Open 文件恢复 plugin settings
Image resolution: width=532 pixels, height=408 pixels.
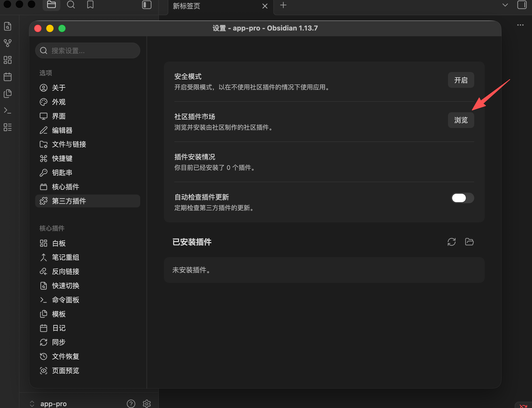[87, 356]
